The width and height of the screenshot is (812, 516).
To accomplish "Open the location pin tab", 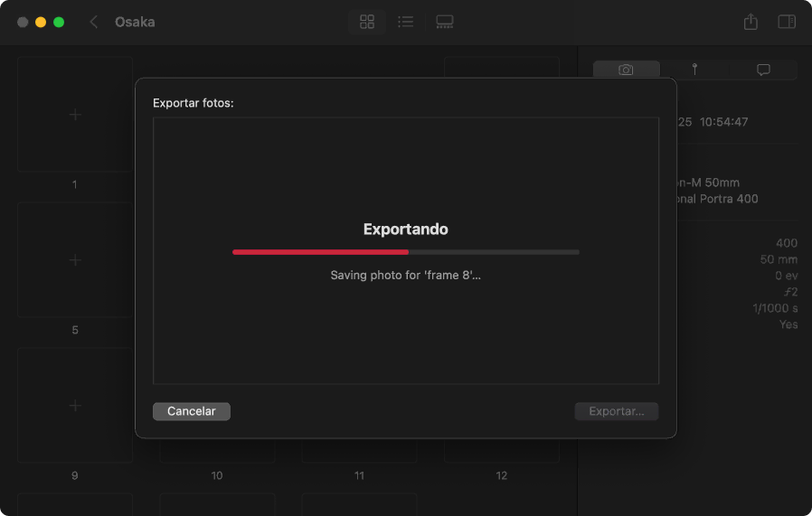I will point(695,70).
